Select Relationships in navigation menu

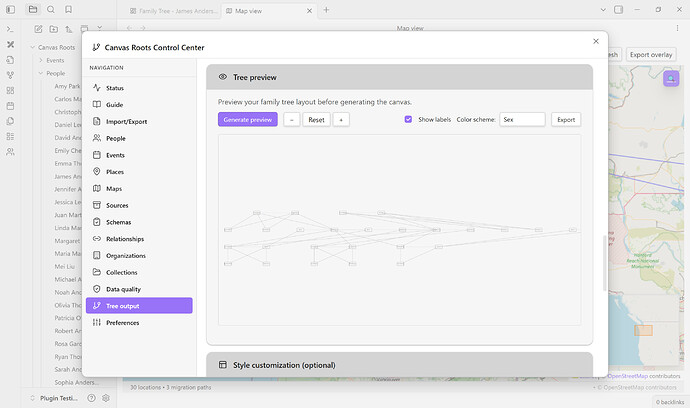click(x=125, y=239)
